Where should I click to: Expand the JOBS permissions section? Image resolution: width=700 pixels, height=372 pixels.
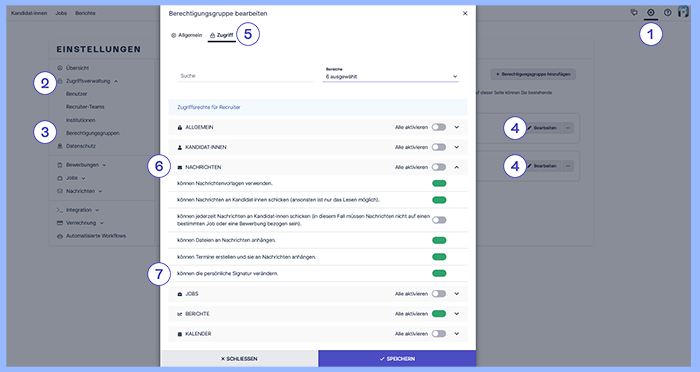coord(457,294)
